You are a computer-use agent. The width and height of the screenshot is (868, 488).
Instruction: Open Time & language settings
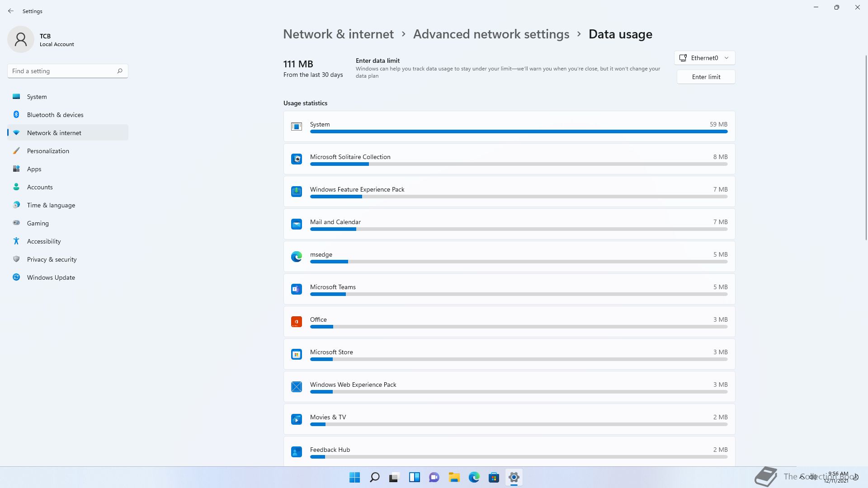point(68,205)
